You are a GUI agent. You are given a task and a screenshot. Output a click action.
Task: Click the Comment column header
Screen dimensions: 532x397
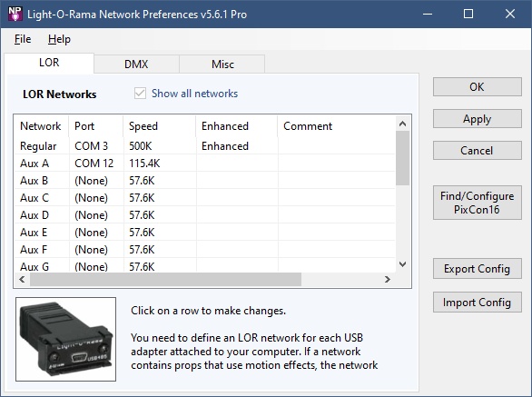click(x=337, y=126)
